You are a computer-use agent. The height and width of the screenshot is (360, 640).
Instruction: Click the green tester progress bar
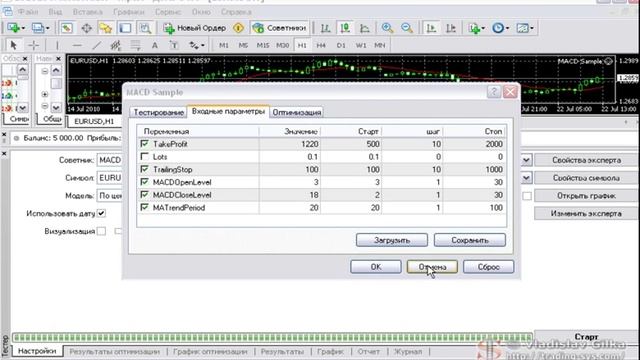(273, 337)
